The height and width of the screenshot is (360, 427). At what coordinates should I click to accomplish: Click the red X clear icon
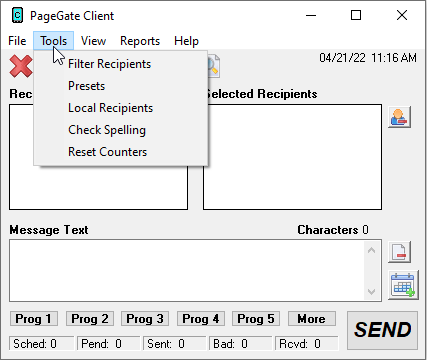click(21, 66)
